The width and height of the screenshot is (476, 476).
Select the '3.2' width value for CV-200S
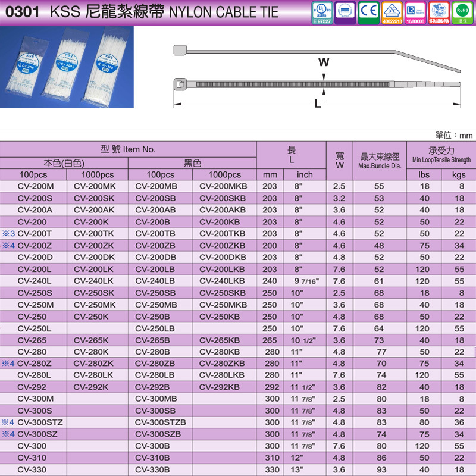coord(339,198)
